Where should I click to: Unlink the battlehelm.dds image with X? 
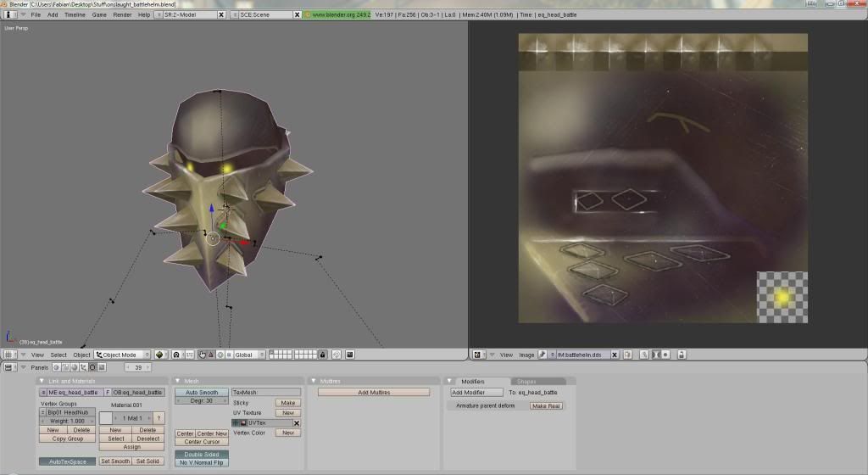coord(615,355)
